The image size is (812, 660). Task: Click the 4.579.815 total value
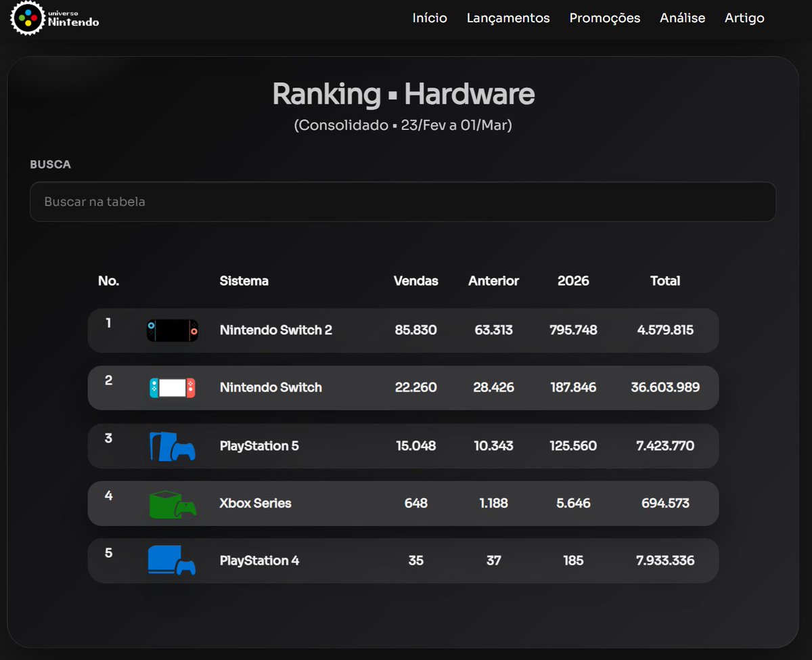tap(665, 330)
